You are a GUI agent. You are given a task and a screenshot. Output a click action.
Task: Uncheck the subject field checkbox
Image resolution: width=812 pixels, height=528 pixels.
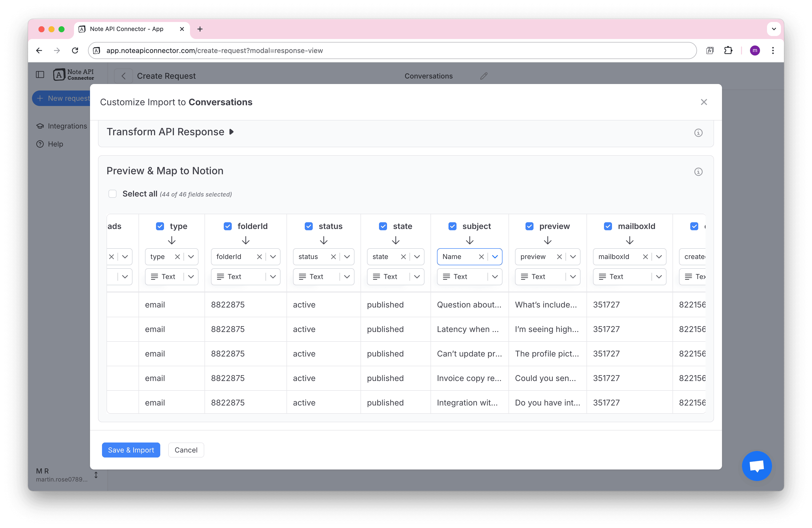(x=452, y=226)
